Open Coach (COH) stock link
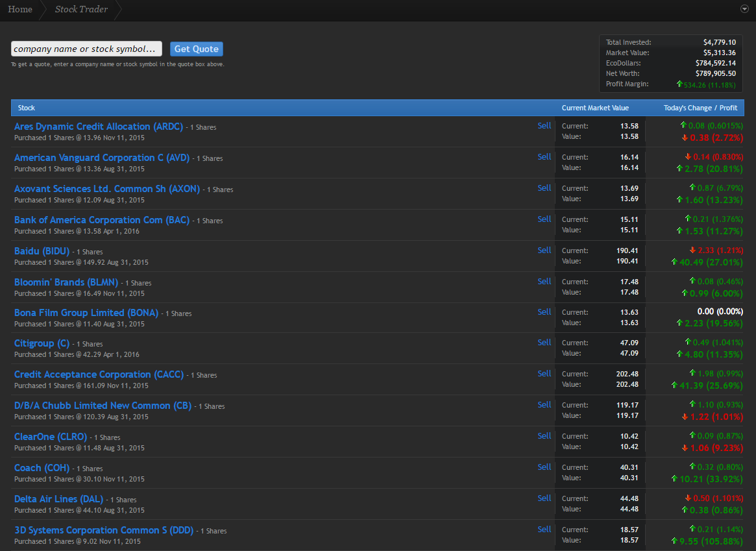This screenshot has width=756, height=551. pos(42,468)
